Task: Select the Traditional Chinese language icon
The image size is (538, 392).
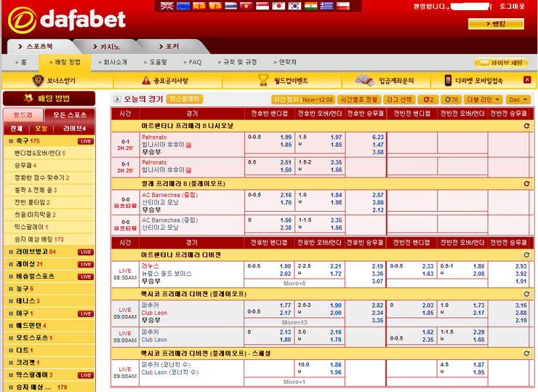Action: [x=215, y=6]
